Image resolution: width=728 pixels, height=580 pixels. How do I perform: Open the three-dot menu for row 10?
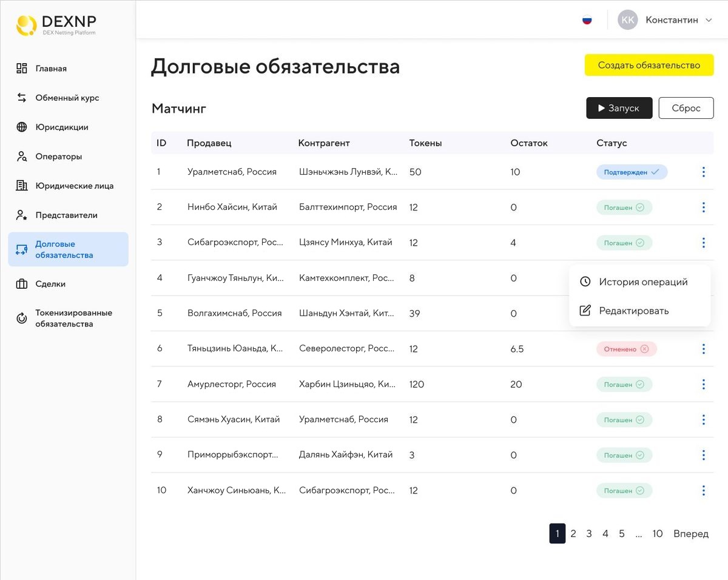pyautogui.click(x=703, y=490)
